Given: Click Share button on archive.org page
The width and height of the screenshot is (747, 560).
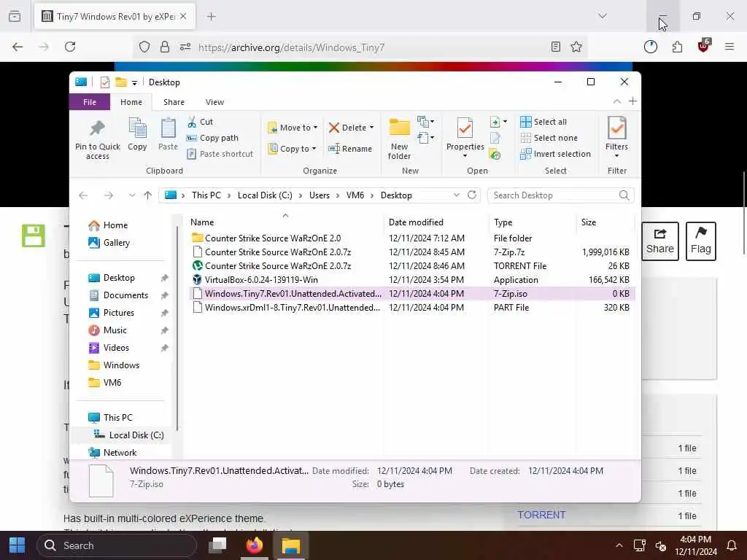Looking at the screenshot, I should [659, 241].
